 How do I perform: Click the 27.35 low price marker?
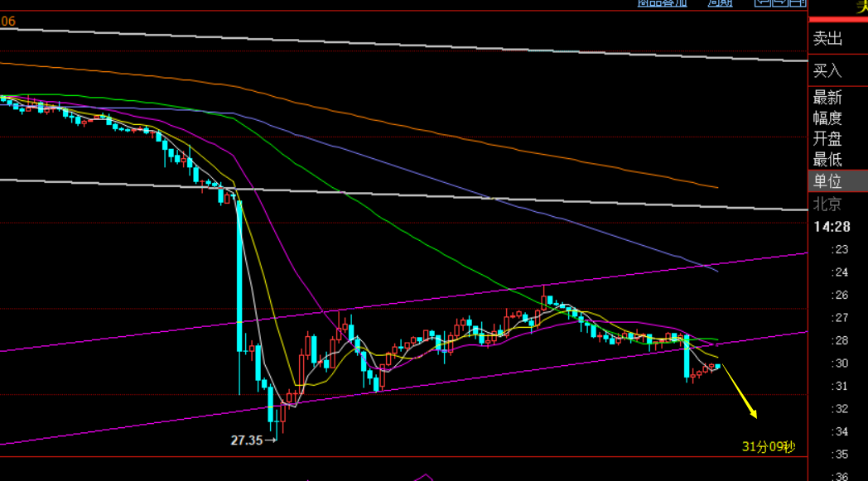pos(246,440)
